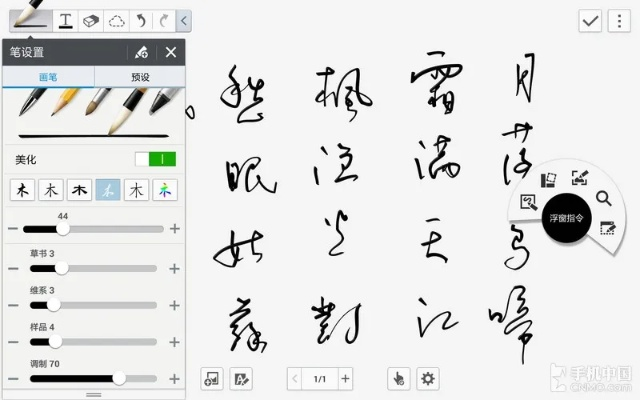Select the rainbow color stroke style
640x400 pixels.
click(x=165, y=190)
